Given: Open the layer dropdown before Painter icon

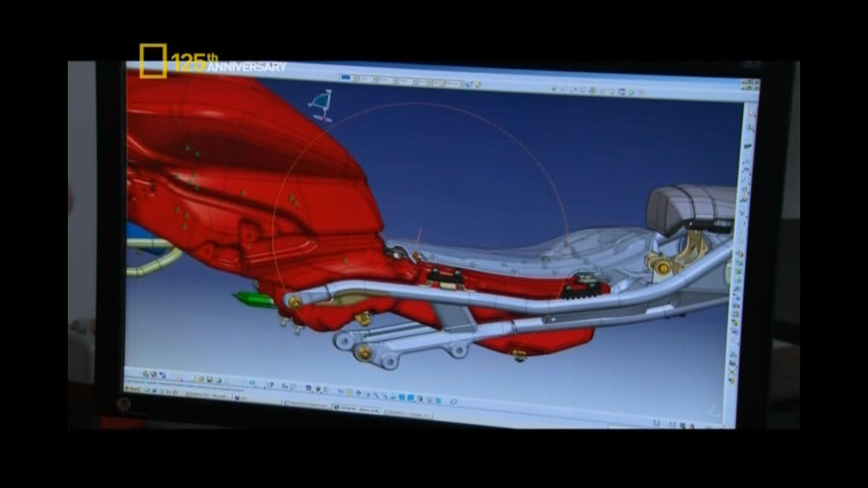Looking at the screenshot, I should (x=455, y=83).
